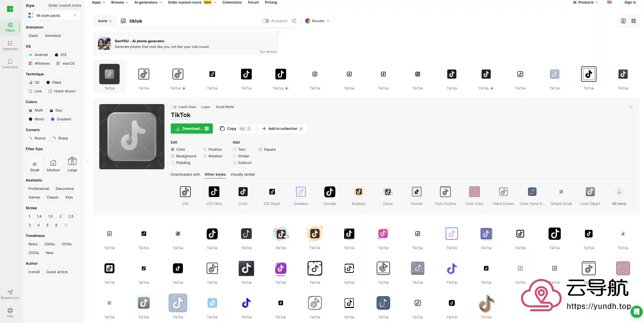Open the Filters sidebar panel
Viewport: 644px width, 323px height.
10,27
